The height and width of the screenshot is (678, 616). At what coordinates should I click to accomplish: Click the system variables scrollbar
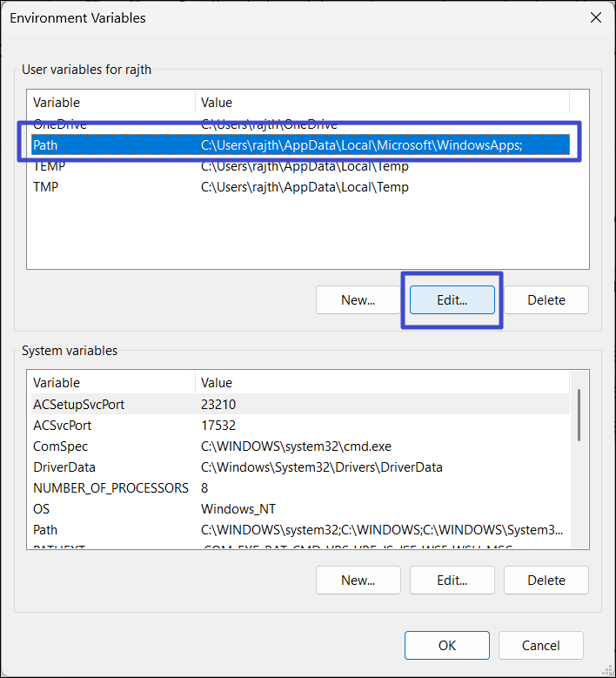[x=579, y=418]
